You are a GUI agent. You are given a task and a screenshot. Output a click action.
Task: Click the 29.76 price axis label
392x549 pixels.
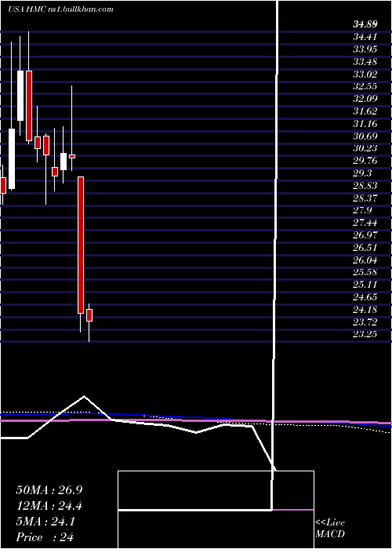pos(365,161)
